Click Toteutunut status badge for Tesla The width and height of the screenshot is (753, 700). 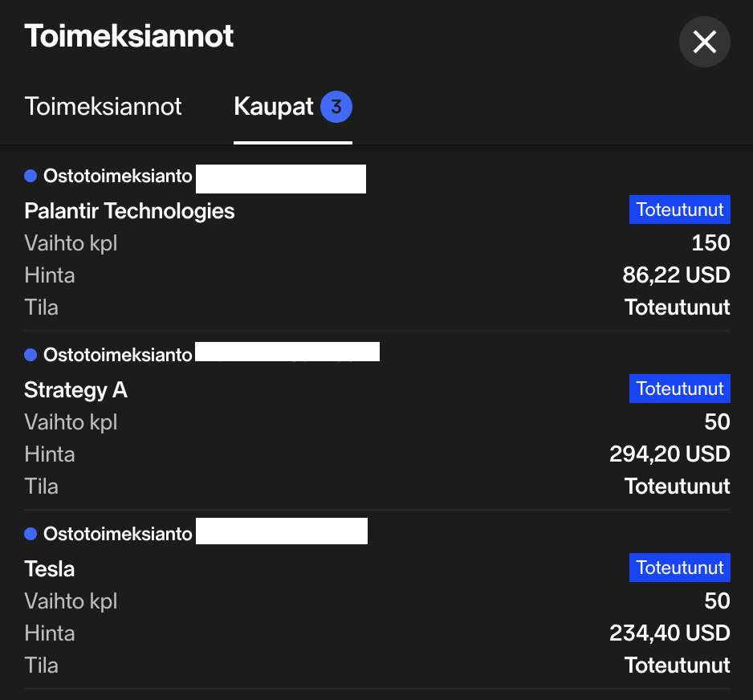coord(680,568)
